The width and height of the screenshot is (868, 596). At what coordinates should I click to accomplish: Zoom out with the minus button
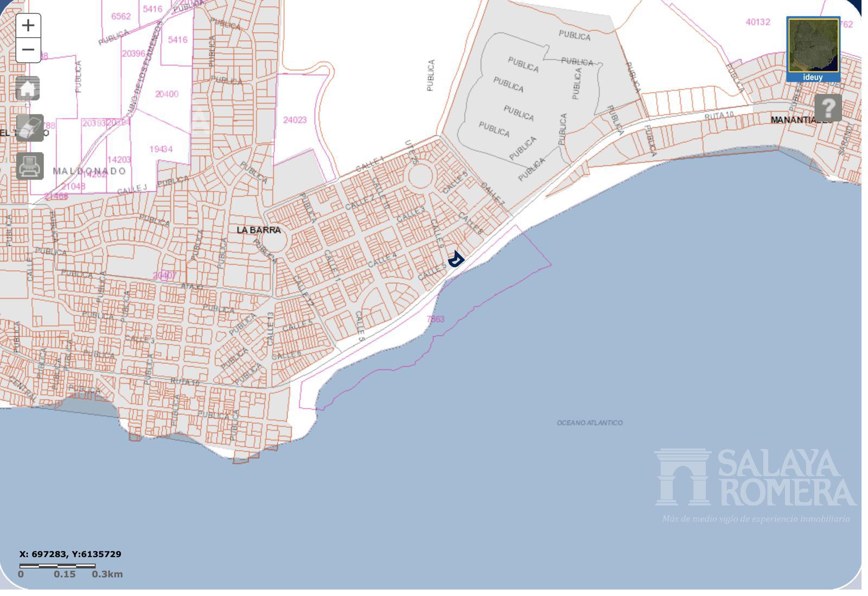[28, 50]
